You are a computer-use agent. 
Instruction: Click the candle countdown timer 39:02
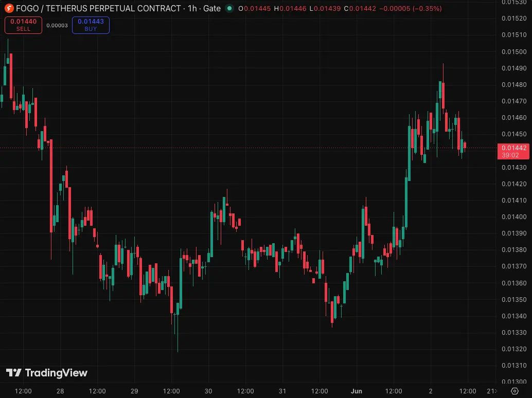point(510,155)
